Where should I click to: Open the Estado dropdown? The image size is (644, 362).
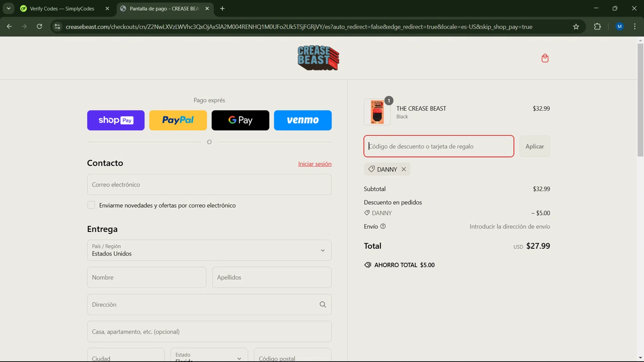[x=209, y=355]
